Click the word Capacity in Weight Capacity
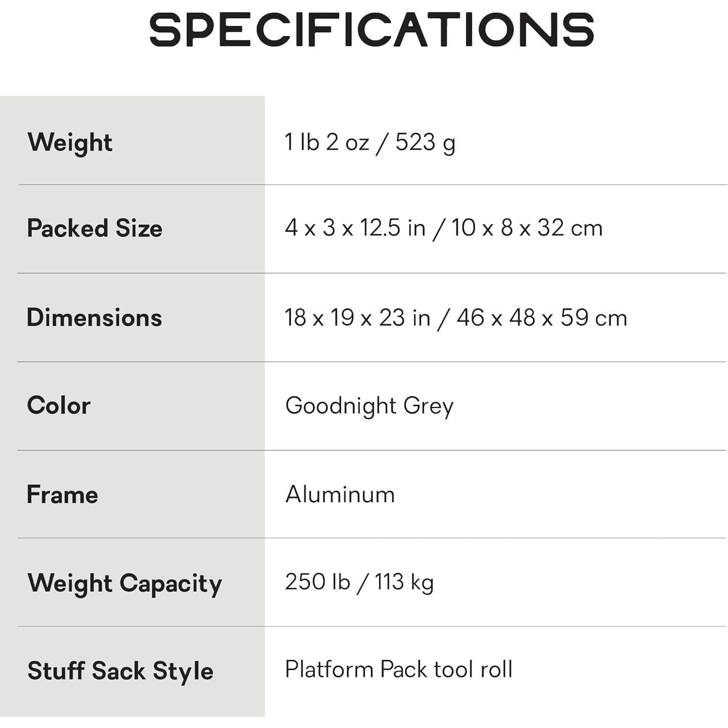Screen dimensions: 728x728 (x=171, y=583)
